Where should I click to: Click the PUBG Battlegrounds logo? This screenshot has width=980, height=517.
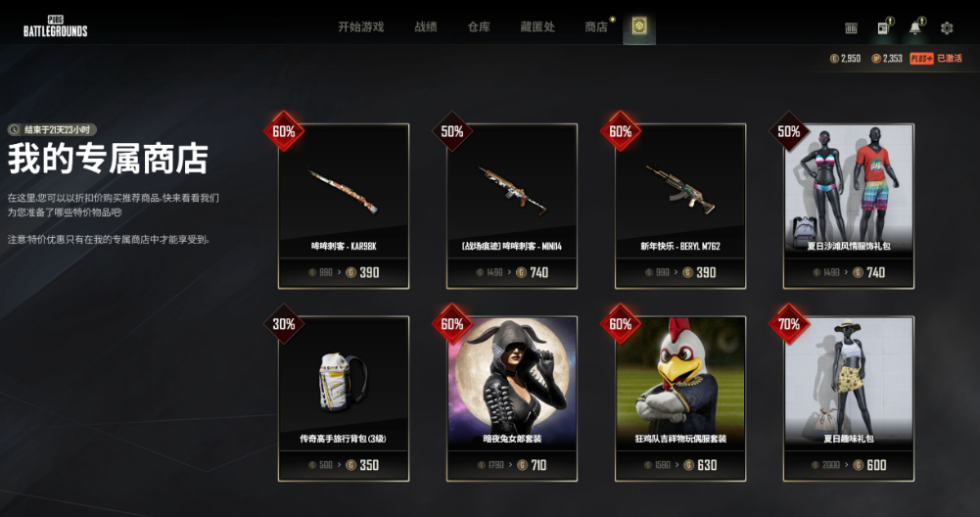click(56, 26)
